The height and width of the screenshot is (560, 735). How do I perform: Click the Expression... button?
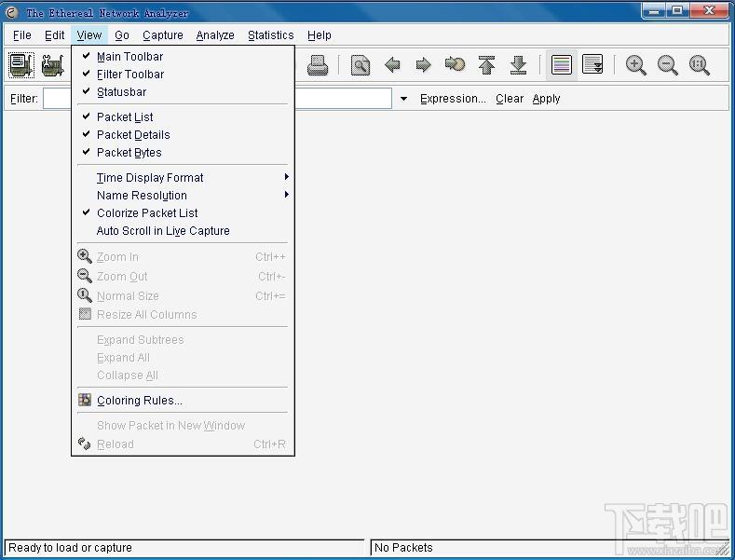[453, 99]
